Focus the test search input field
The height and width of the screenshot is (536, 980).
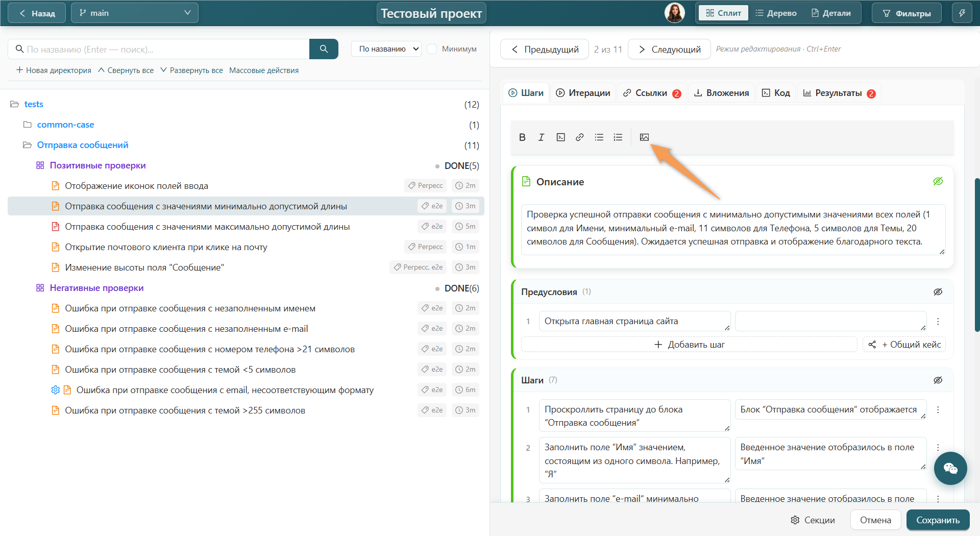(159, 49)
